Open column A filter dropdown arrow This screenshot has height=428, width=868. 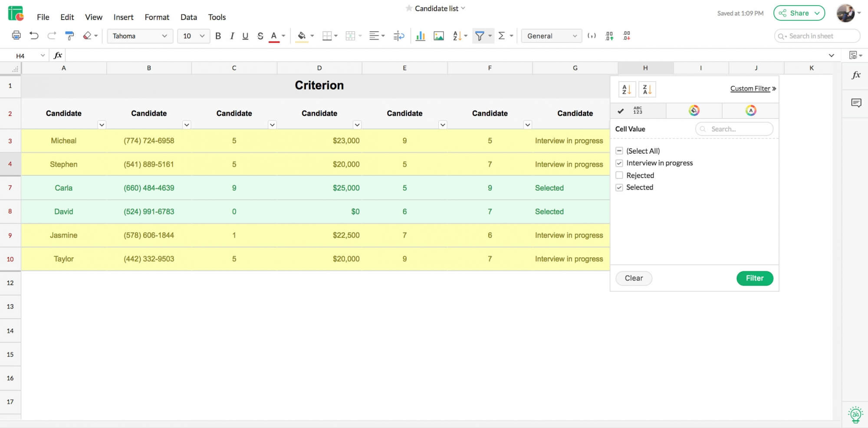click(102, 125)
